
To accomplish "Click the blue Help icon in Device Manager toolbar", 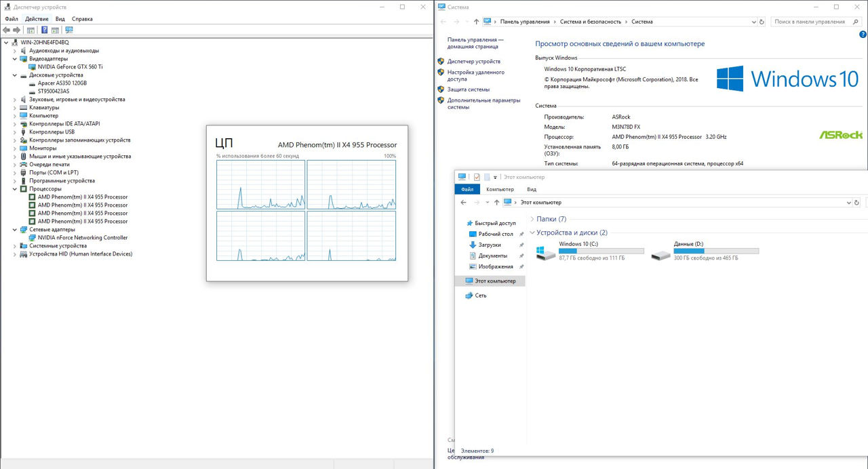I will [x=45, y=30].
